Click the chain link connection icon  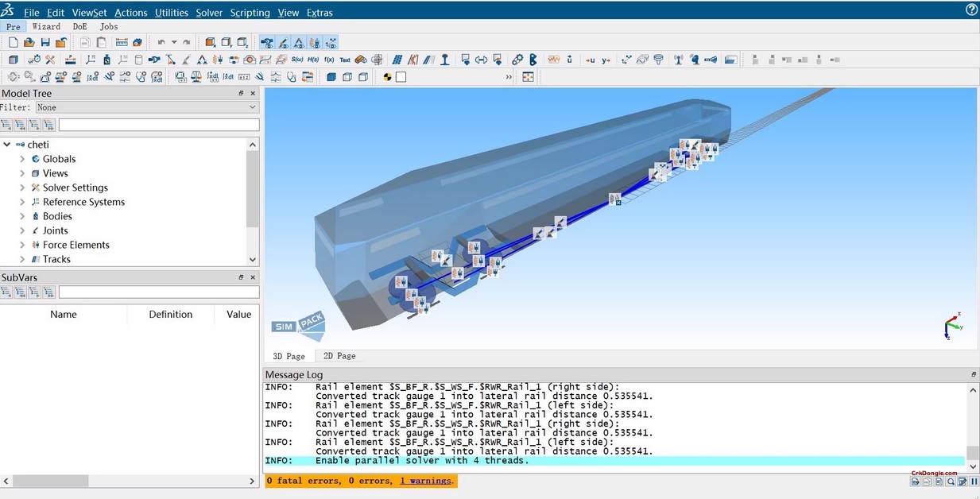517,60
